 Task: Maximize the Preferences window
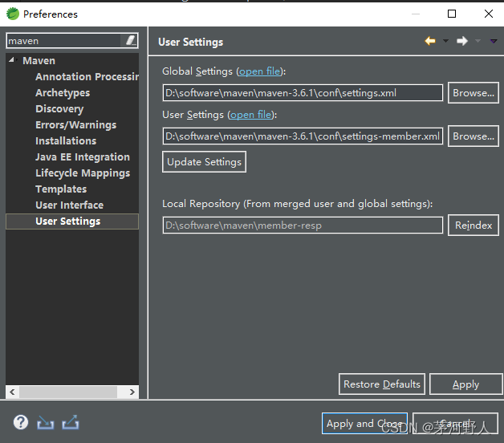(452, 14)
